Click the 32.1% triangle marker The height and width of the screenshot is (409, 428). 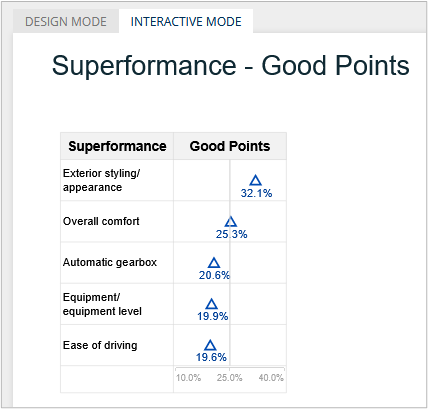[x=256, y=180]
